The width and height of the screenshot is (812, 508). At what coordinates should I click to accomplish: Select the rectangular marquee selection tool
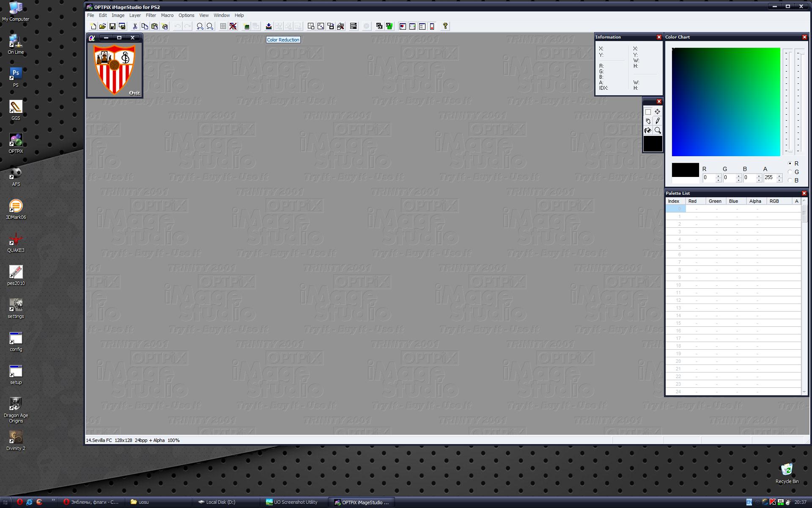tap(648, 112)
